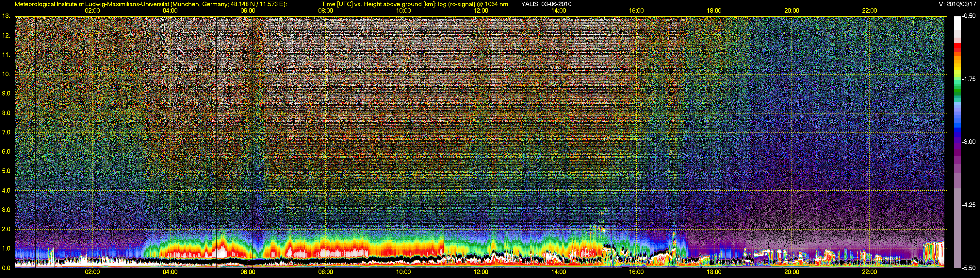Click the 11. height axis label

point(6,55)
